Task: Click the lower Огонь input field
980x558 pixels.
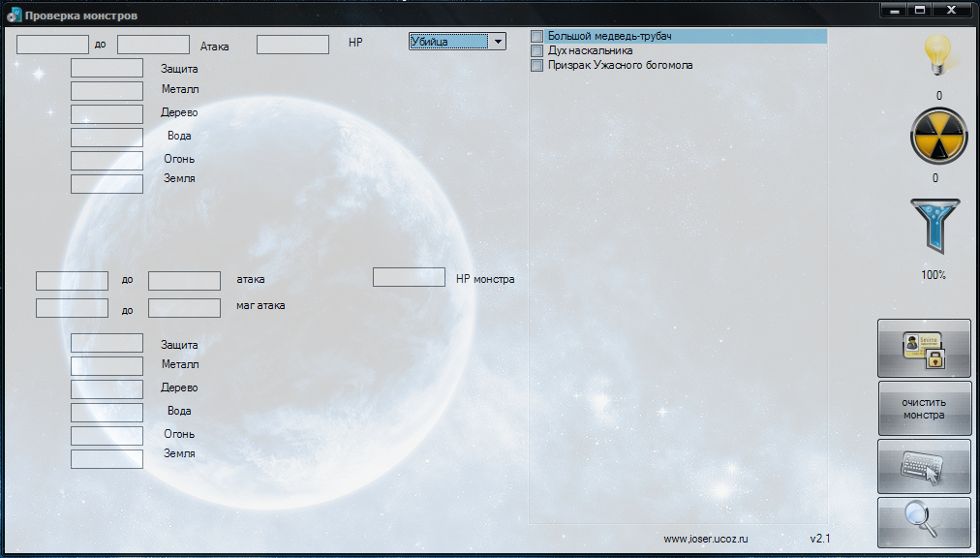Action: [107, 435]
